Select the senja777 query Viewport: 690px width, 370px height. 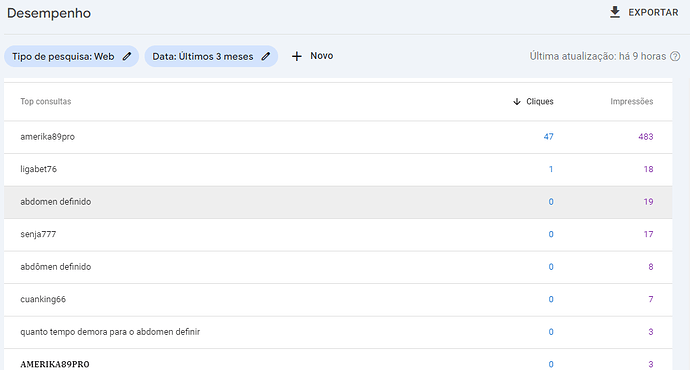pyautogui.click(x=38, y=234)
